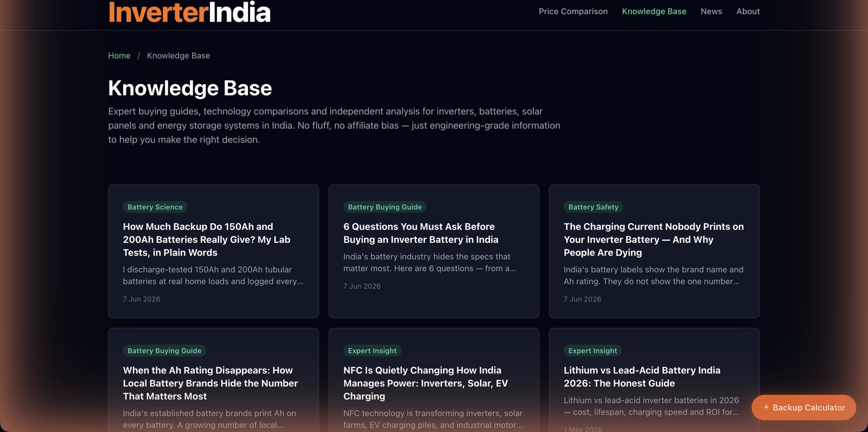Click the Knowledge Base breadcrumb text
The image size is (868, 432).
178,55
